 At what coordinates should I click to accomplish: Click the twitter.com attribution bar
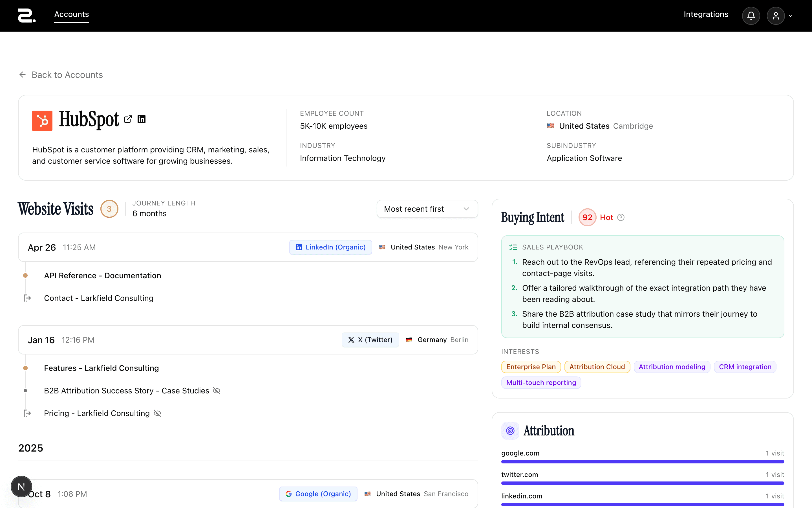click(643, 483)
